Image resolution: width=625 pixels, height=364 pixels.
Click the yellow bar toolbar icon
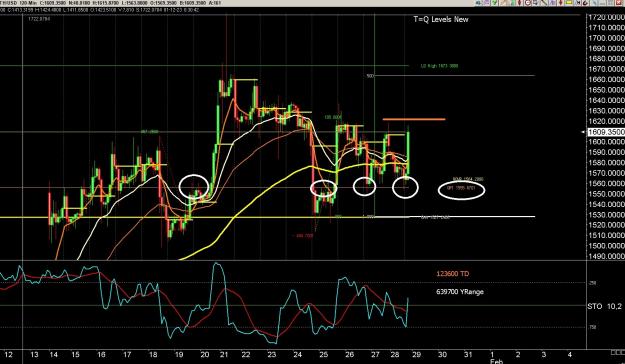tap(569, 3)
